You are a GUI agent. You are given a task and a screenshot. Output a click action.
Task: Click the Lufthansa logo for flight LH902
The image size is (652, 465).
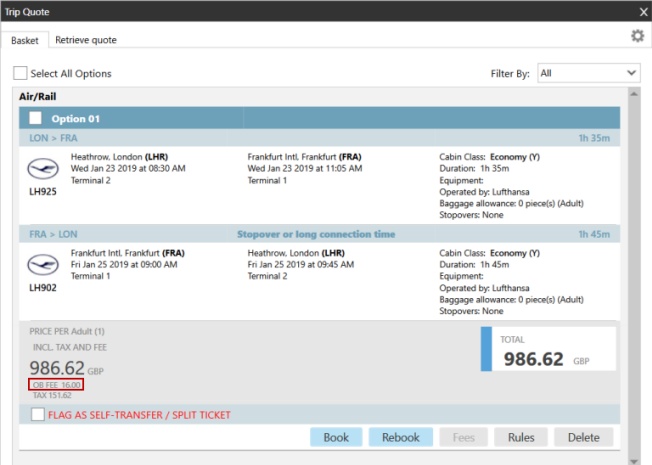coord(41,264)
